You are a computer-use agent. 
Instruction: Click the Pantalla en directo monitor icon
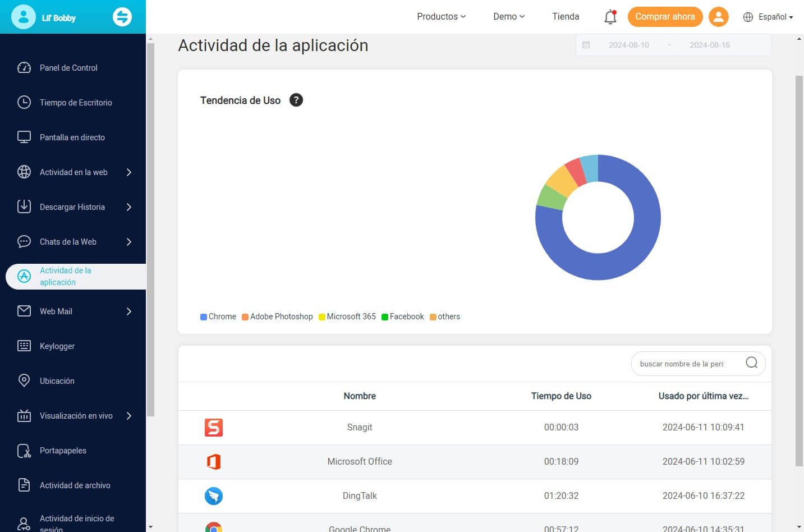click(x=24, y=137)
